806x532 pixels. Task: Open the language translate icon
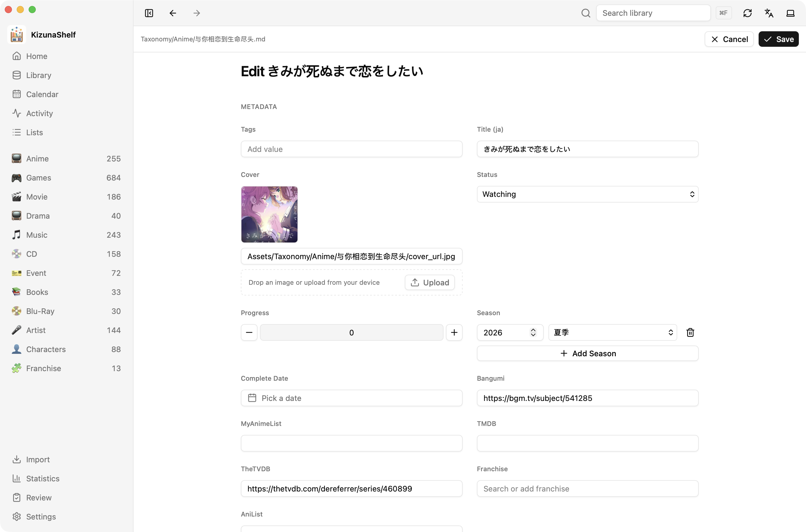click(769, 13)
